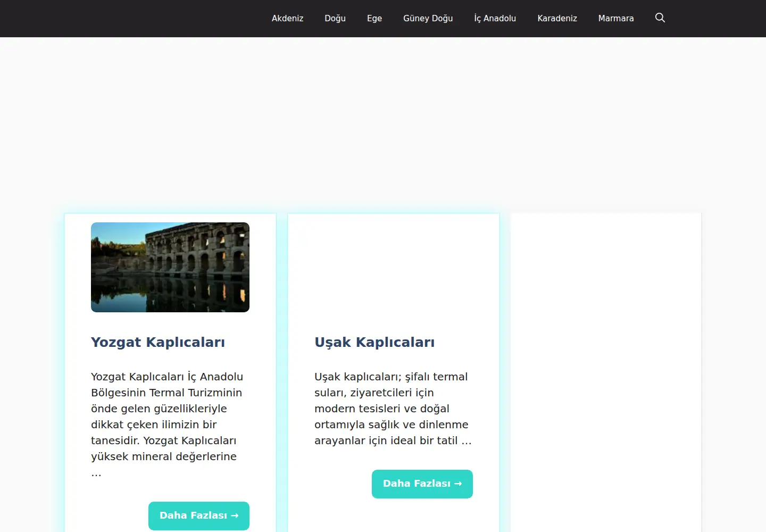Open the Yozgat Kaplıcaları thumbnail image
This screenshot has height=532, width=766.
170,267
